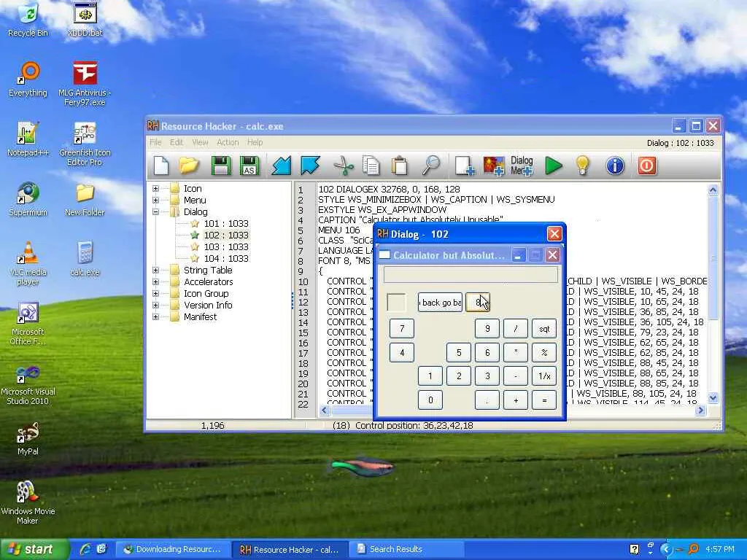Open the Notepad++ desktop shortcut

coord(28,138)
